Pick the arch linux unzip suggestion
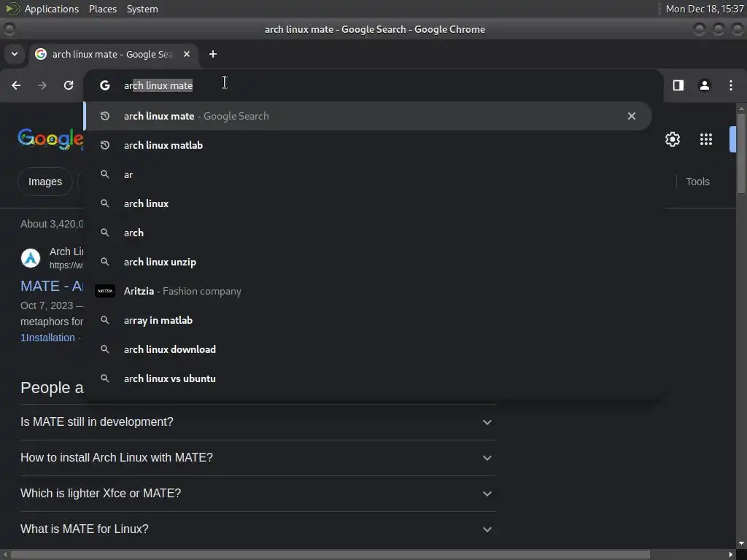The image size is (747, 560). tap(368, 262)
